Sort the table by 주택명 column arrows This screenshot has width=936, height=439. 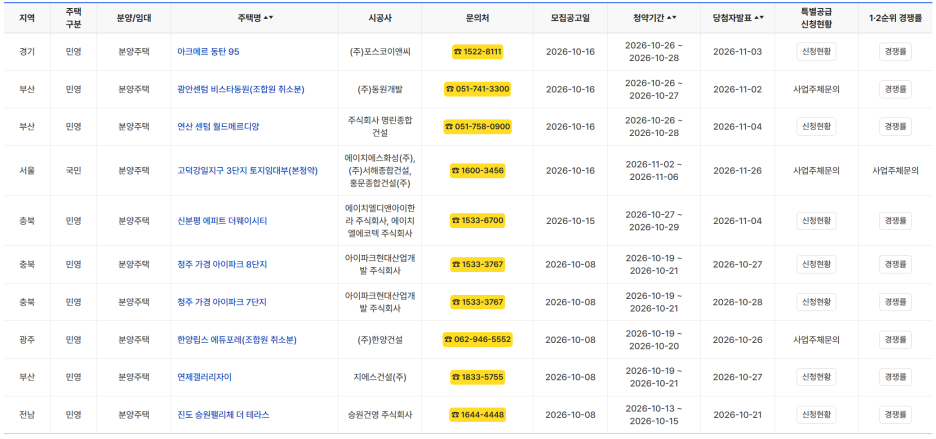click(268, 18)
